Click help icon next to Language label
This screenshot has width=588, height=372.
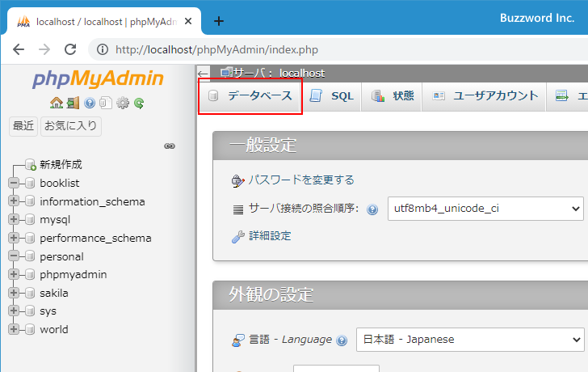(x=342, y=340)
